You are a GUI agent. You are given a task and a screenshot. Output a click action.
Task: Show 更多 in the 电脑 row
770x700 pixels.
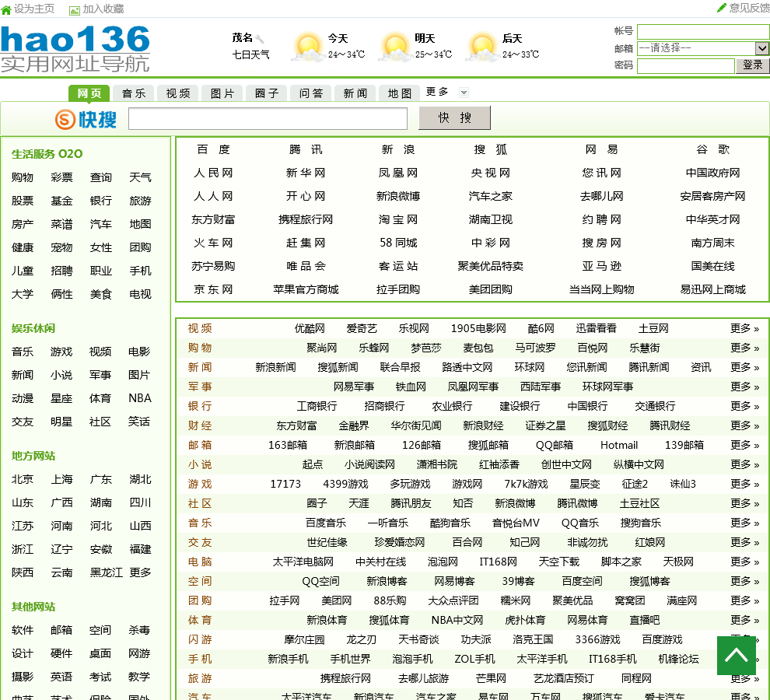(744, 562)
